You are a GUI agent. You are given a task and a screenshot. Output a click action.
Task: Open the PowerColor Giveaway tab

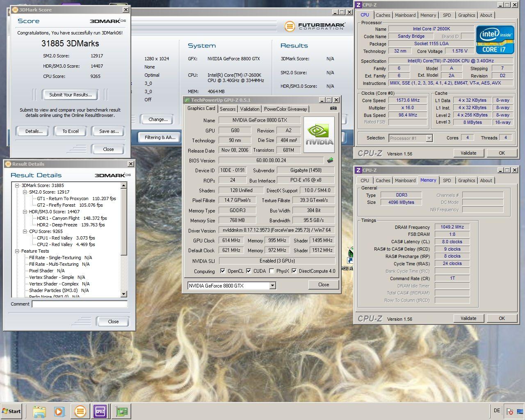285,109
